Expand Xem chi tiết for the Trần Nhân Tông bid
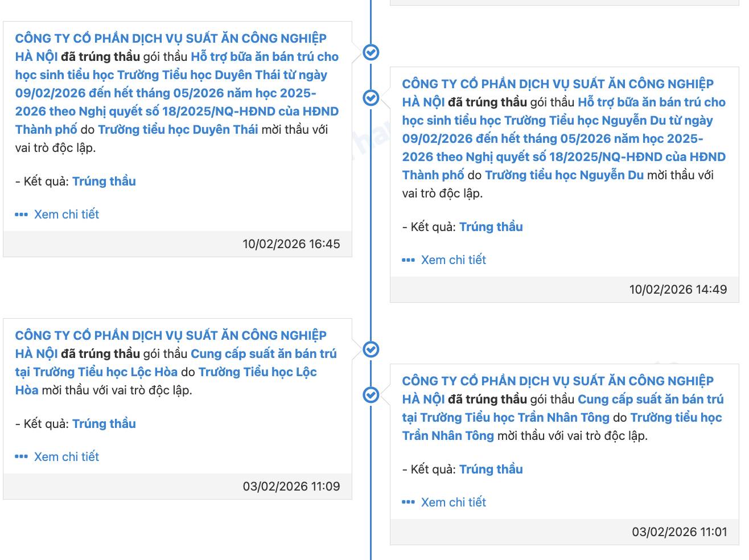749x560 pixels. (x=453, y=503)
